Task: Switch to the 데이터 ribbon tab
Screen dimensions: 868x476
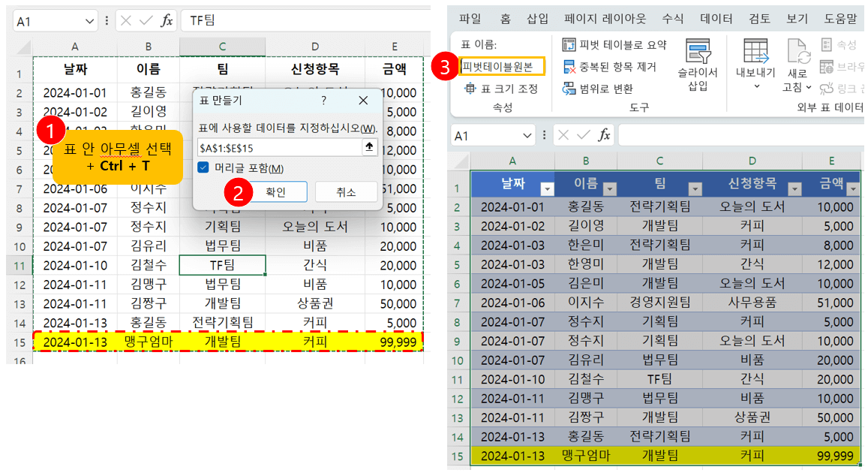Action: tap(716, 19)
